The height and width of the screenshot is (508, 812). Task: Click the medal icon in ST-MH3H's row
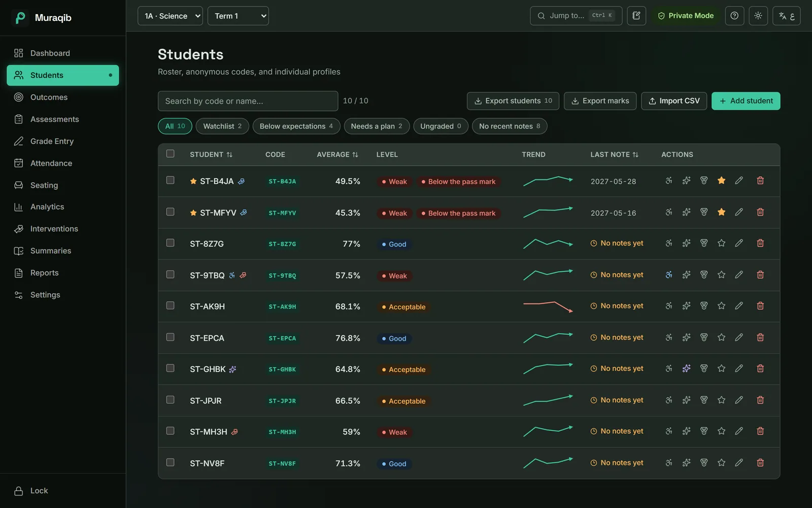pyautogui.click(x=704, y=431)
